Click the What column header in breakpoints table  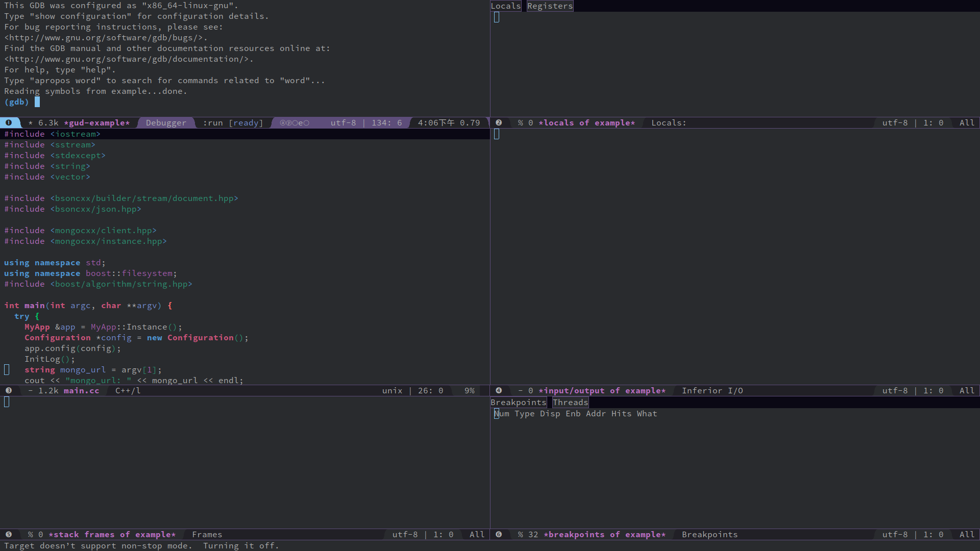[x=647, y=414]
